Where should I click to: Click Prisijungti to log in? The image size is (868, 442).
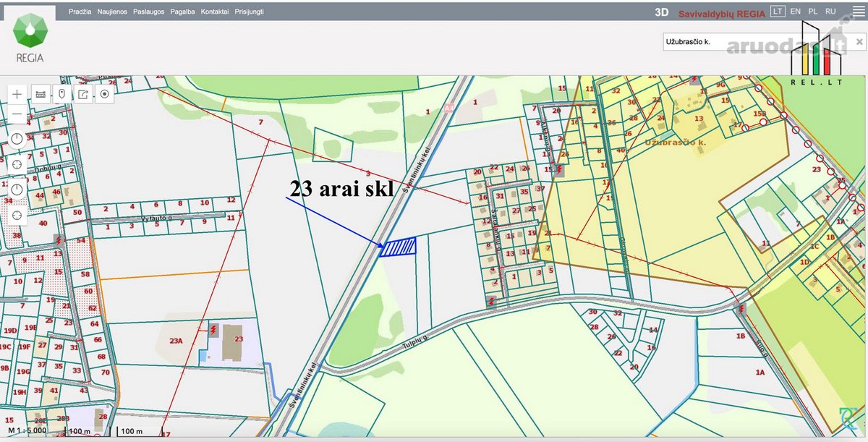tap(249, 12)
